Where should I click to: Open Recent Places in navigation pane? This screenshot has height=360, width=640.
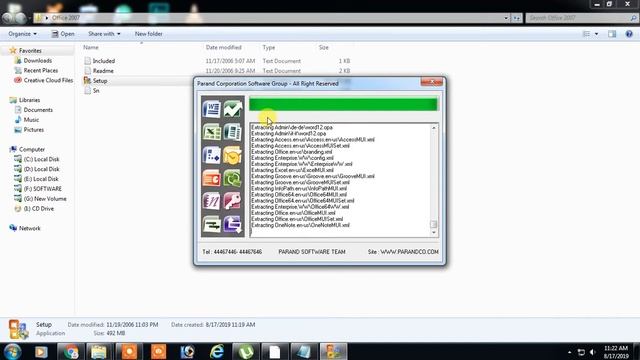click(36, 70)
